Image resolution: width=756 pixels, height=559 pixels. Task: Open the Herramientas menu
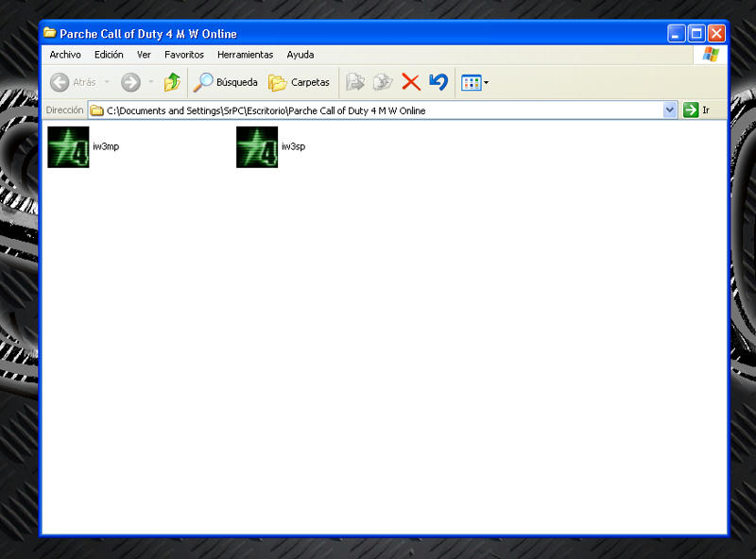(245, 55)
